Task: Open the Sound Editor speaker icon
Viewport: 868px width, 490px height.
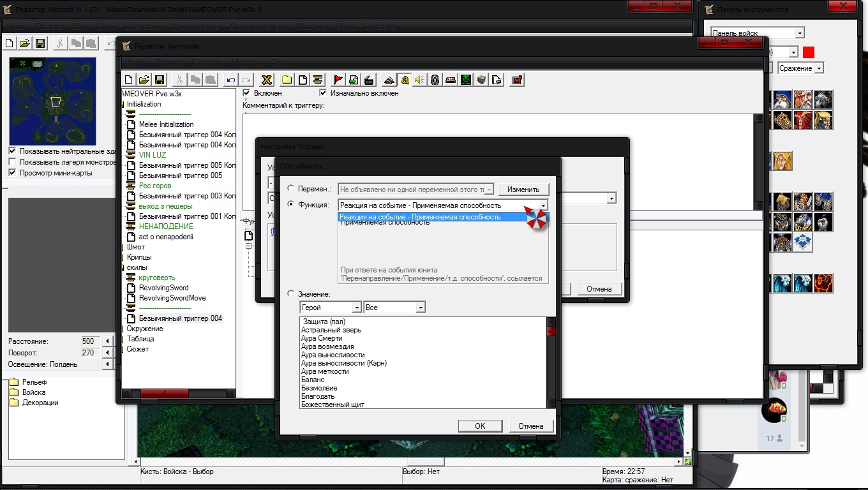Action: click(420, 80)
